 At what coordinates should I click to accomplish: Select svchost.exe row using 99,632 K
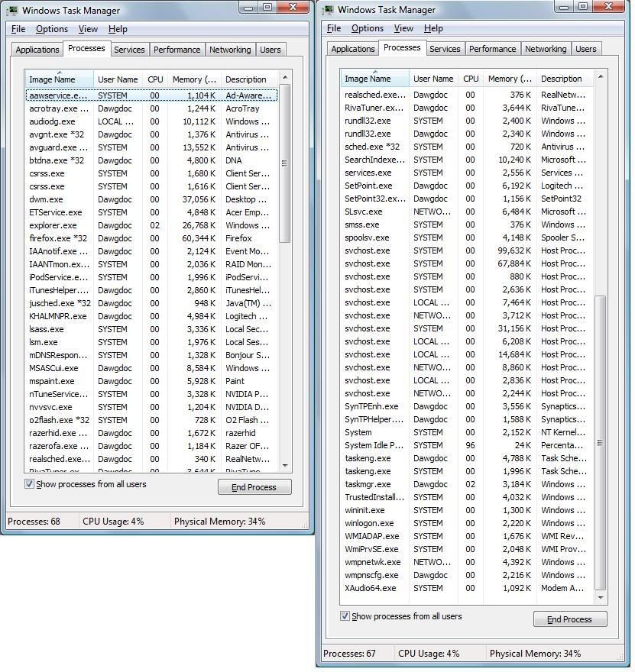(x=468, y=250)
